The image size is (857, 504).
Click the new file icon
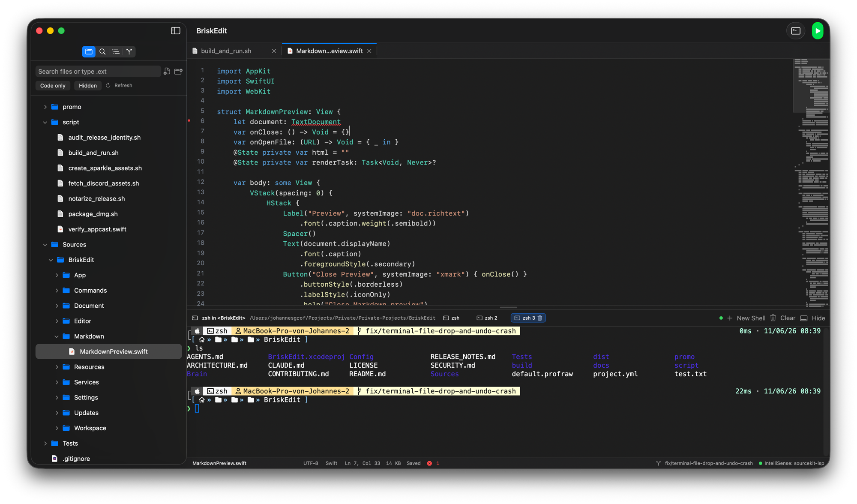[167, 71]
